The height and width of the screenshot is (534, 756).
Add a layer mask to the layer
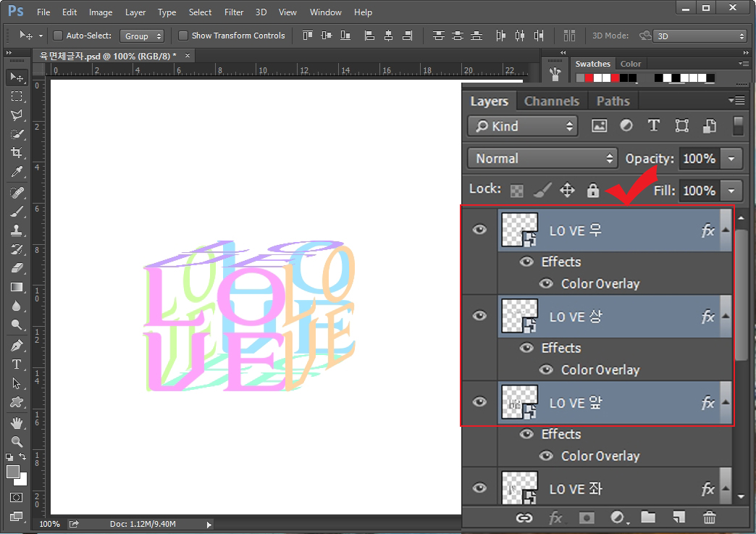click(x=587, y=517)
